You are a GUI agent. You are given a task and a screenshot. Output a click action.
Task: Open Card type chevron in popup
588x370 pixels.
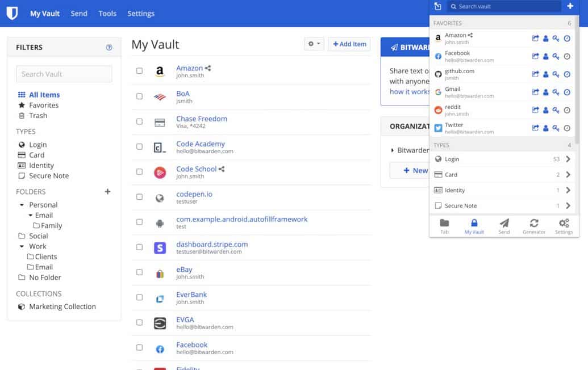click(x=568, y=175)
